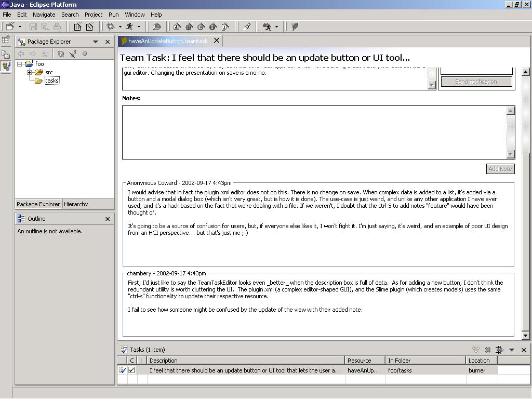Click the New Java Class icon
Screen dimensions: 532x399
click(x=201, y=26)
